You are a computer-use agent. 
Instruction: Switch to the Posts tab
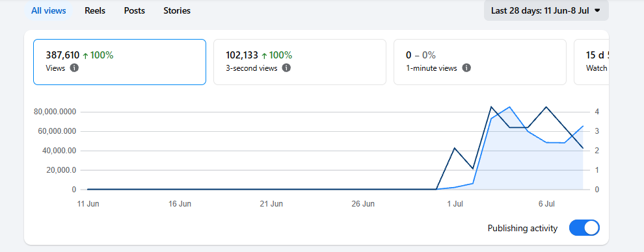point(134,10)
